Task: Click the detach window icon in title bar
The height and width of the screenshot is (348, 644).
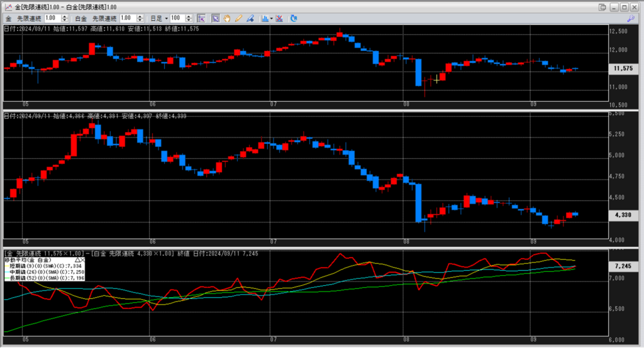Action: click(602, 7)
